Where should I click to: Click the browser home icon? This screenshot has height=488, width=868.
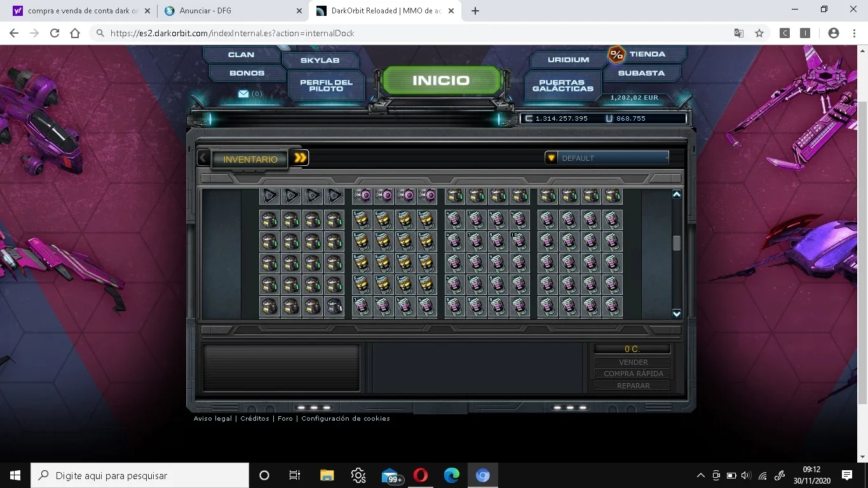point(75,33)
